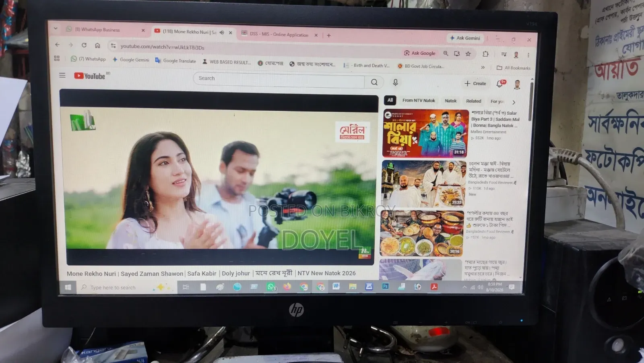This screenshot has height=363, width=644.
Task: Open BD Govt Job Circula... bookmark
Action: 421,66
